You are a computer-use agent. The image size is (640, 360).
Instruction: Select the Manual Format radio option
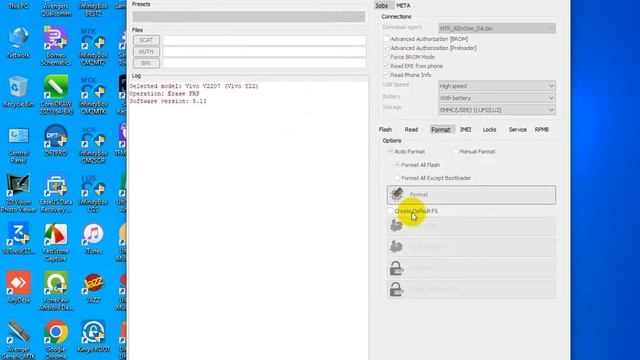pos(455,151)
